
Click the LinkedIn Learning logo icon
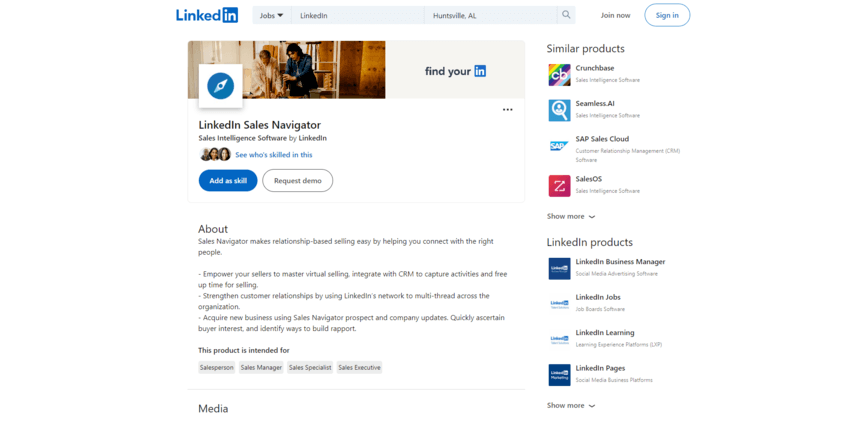pyautogui.click(x=559, y=339)
